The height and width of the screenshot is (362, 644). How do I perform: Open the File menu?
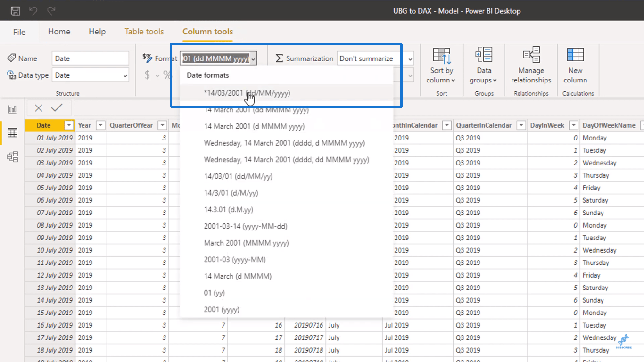tap(19, 32)
